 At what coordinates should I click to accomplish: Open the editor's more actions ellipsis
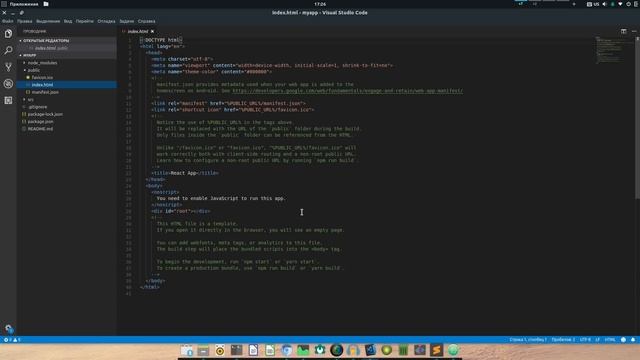[633, 31]
